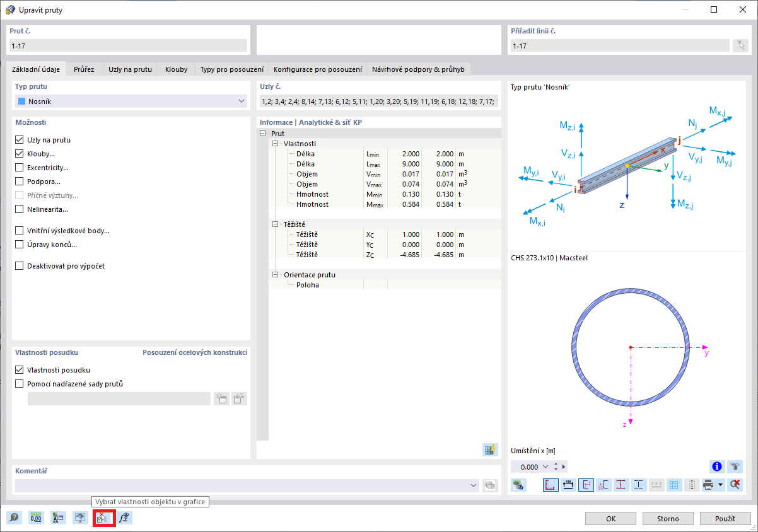Open the 'Konfigurace pro posouzení' tab
The image size is (758, 532).
(x=318, y=69)
